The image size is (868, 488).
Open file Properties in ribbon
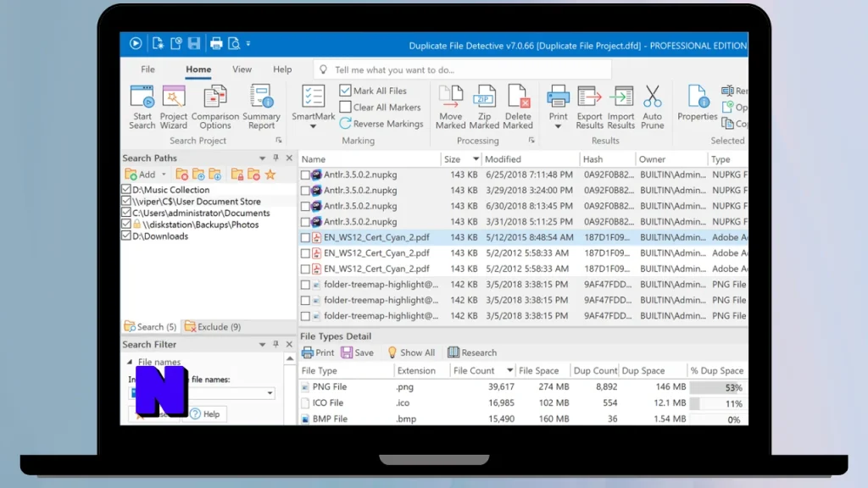[x=697, y=103]
